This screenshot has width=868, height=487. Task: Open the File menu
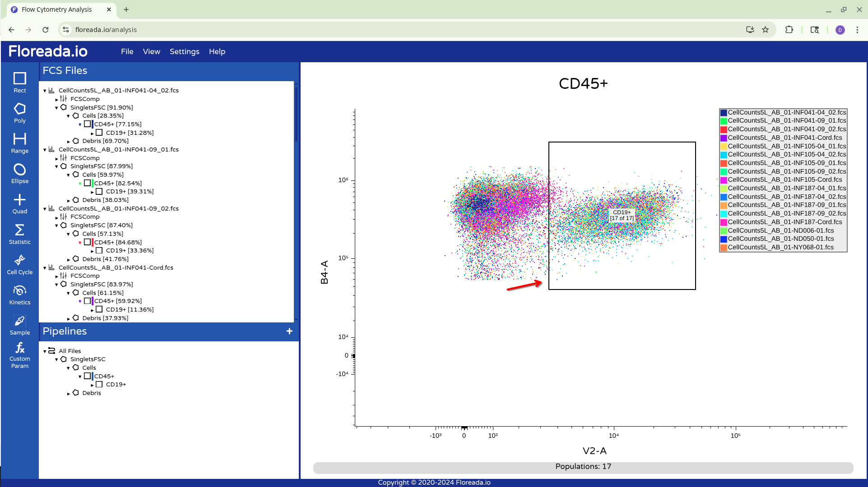tap(127, 51)
